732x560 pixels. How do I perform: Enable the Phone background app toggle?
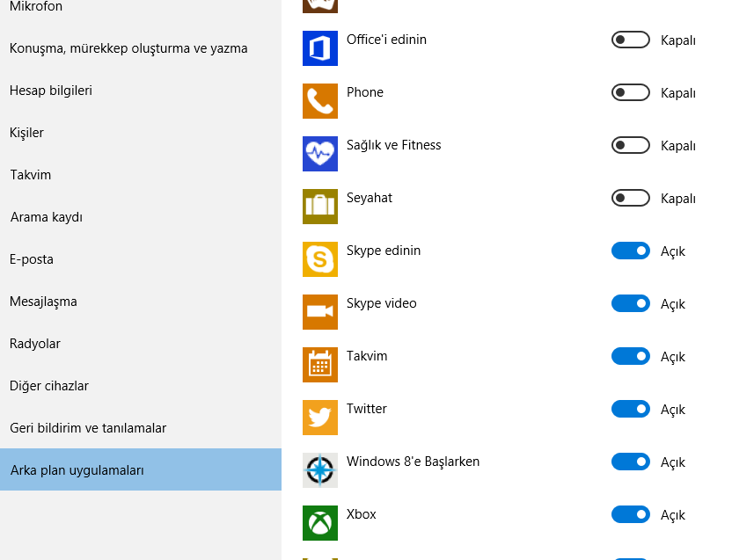[x=630, y=92]
